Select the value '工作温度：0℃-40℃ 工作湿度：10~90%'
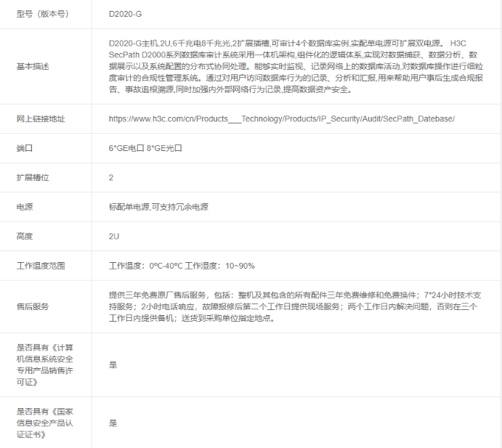The width and height of the screenshot is (502, 448). pyautogui.click(x=182, y=266)
